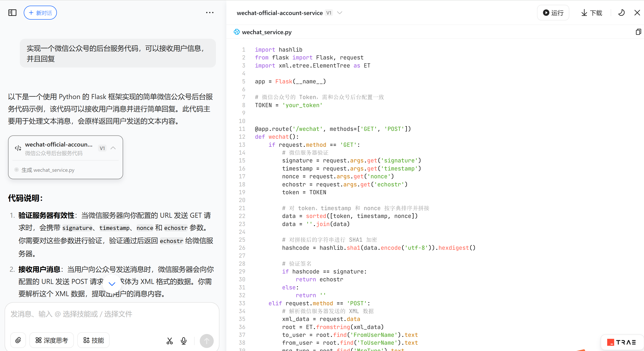This screenshot has height=351, width=644.
Task: Click line 22 sorted() statement
Action: pyautogui.click(x=350, y=216)
